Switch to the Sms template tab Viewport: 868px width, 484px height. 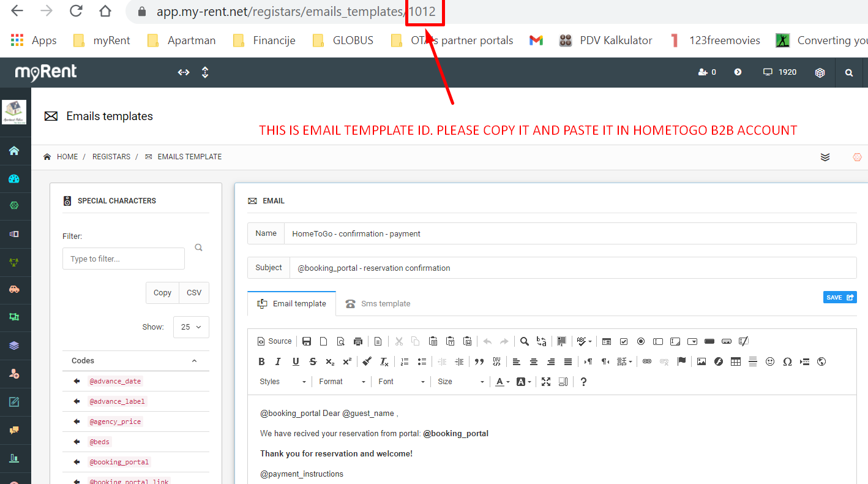tap(378, 304)
